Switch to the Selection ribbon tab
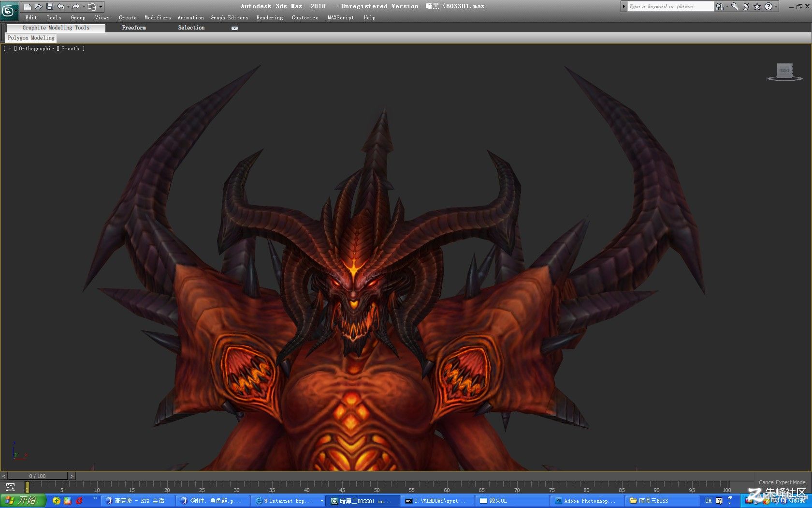Viewport: 812px width, 508px height. [191, 28]
